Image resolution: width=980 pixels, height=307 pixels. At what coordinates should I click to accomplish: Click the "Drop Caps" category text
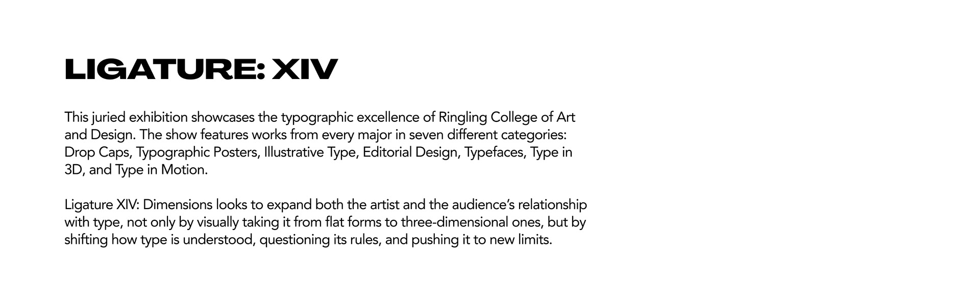(x=96, y=152)
